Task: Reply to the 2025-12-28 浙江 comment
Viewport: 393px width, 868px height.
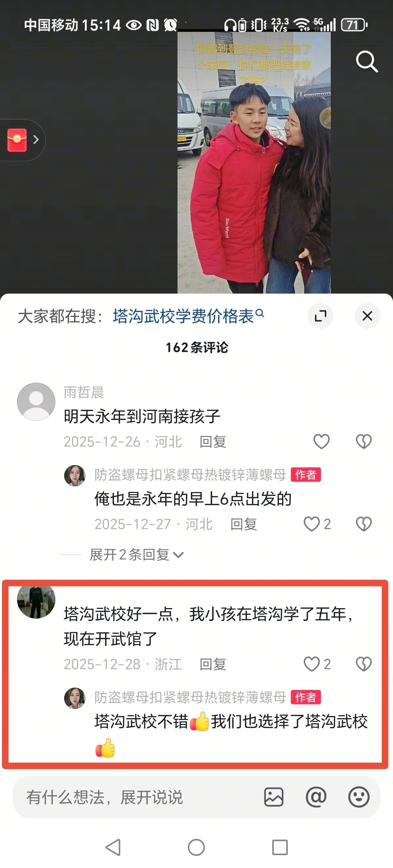Action: pyautogui.click(x=213, y=664)
